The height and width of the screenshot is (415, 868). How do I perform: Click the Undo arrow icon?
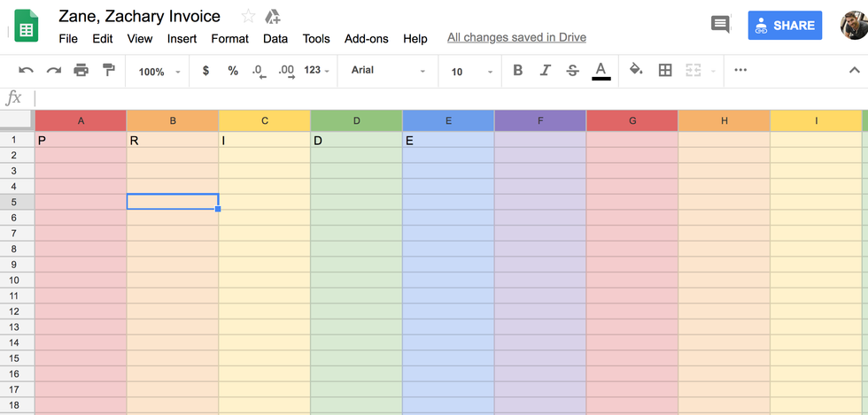[x=26, y=71]
